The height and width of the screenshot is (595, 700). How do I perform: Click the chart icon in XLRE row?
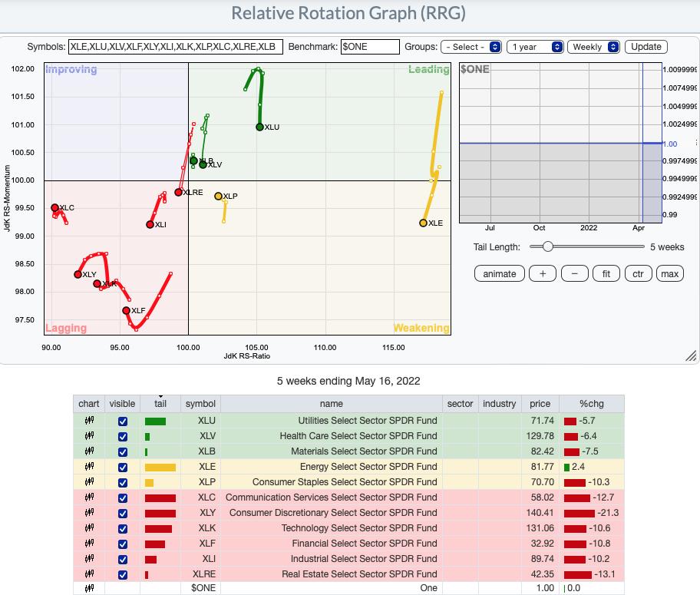(89, 574)
